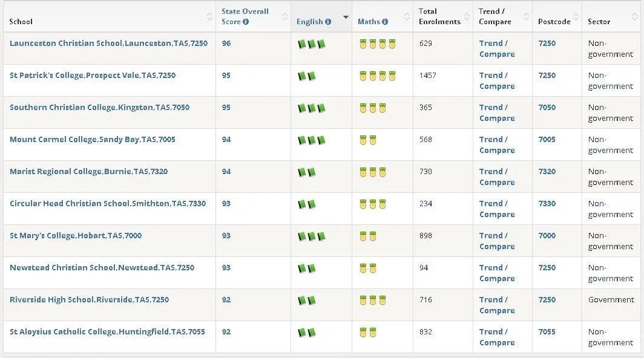The width and height of the screenshot is (644, 358).
Task: Open Trend / Compare for Newstead Christian School
Action: point(497,273)
